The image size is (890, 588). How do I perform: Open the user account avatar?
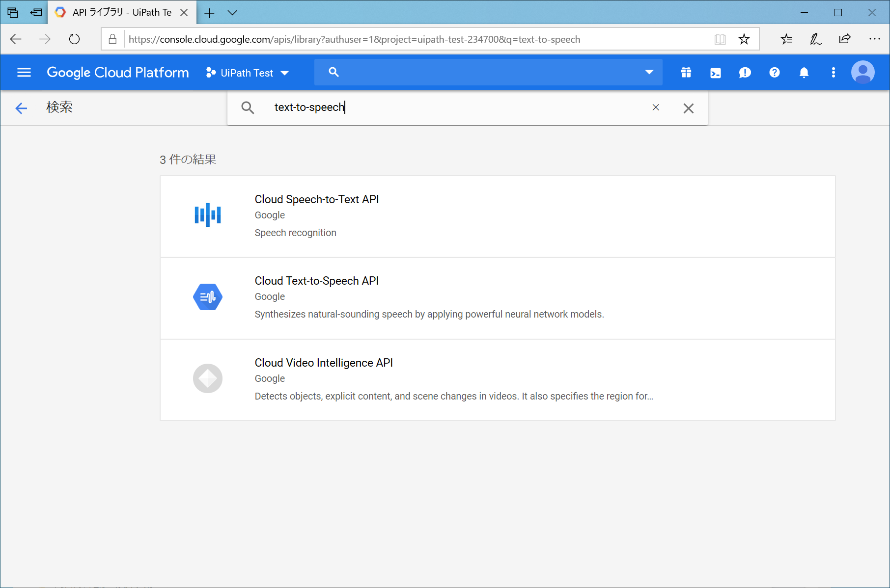pos(863,73)
